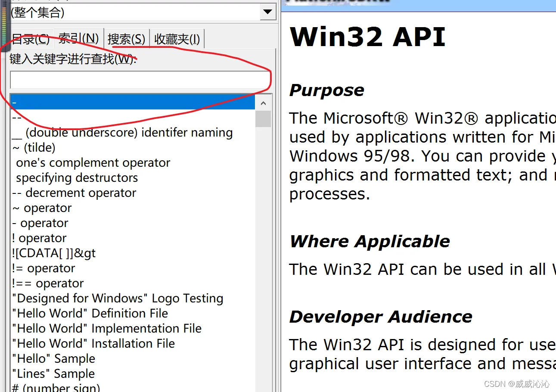Click the "Win32 API" page title
Viewport: 556px width, 392px height.
[x=367, y=37]
